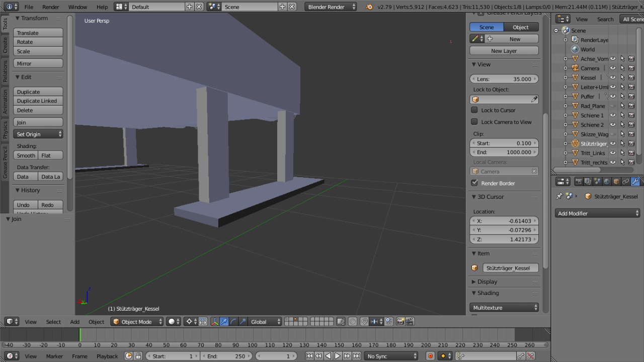Click the OpenGL render active viewport icon
The width and height of the screenshot is (644, 362).
tap(401, 322)
